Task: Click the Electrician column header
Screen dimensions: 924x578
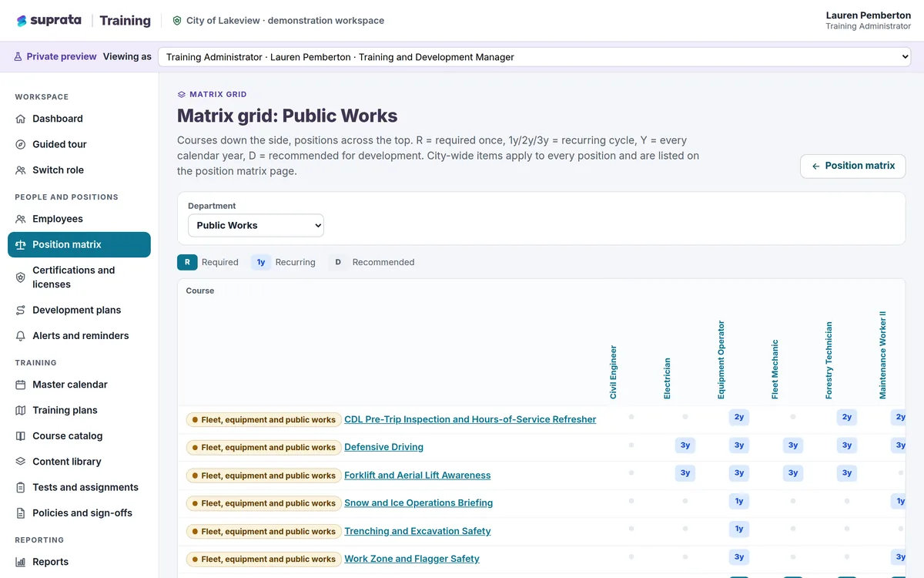Action: (x=668, y=378)
